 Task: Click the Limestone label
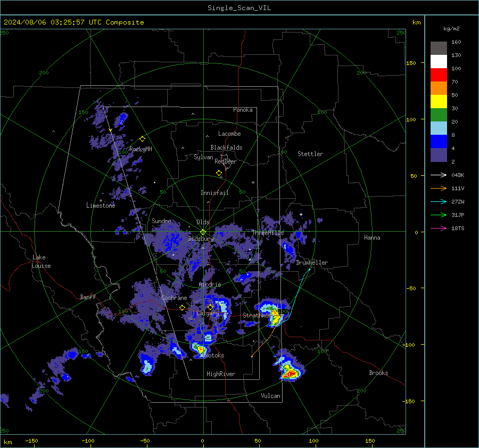click(101, 206)
